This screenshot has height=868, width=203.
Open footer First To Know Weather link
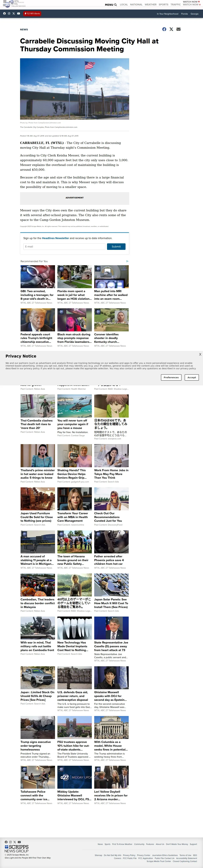(x=122, y=844)
